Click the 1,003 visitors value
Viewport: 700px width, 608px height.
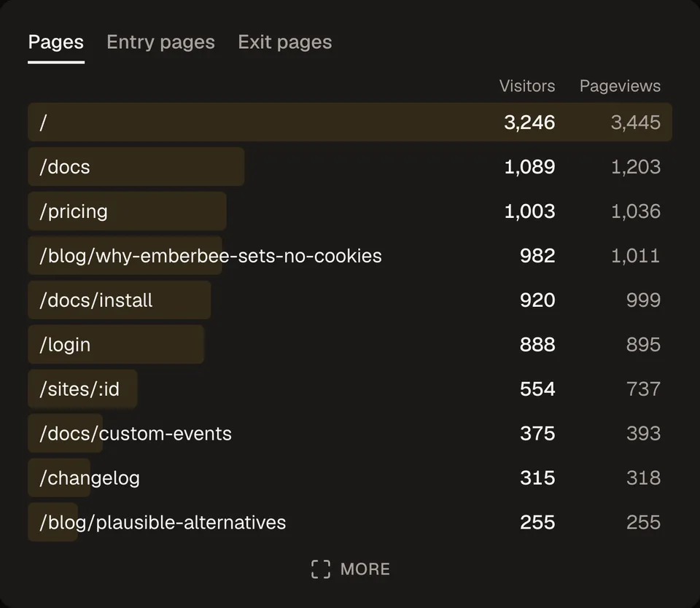click(x=529, y=211)
